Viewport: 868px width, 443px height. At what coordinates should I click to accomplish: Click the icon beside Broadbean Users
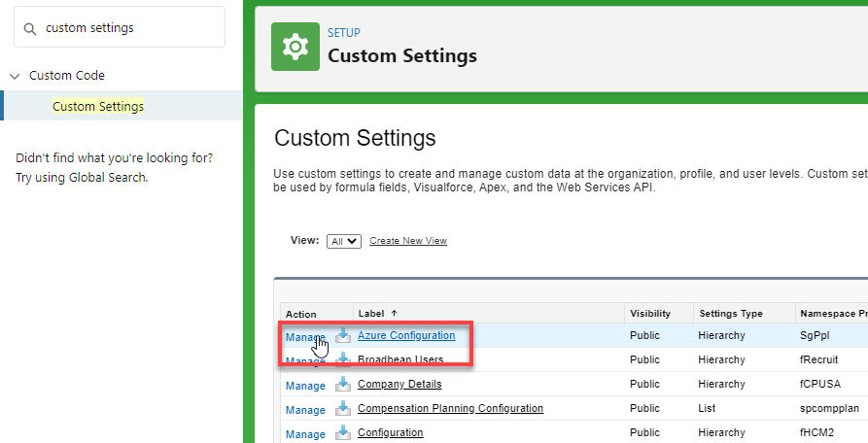pyautogui.click(x=343, y=360)
